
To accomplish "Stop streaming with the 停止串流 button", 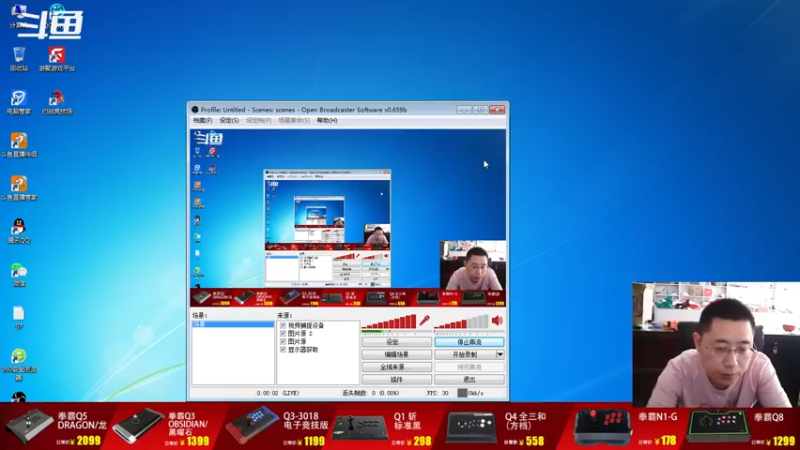I will pyautogui.click(x=469, y=342).
